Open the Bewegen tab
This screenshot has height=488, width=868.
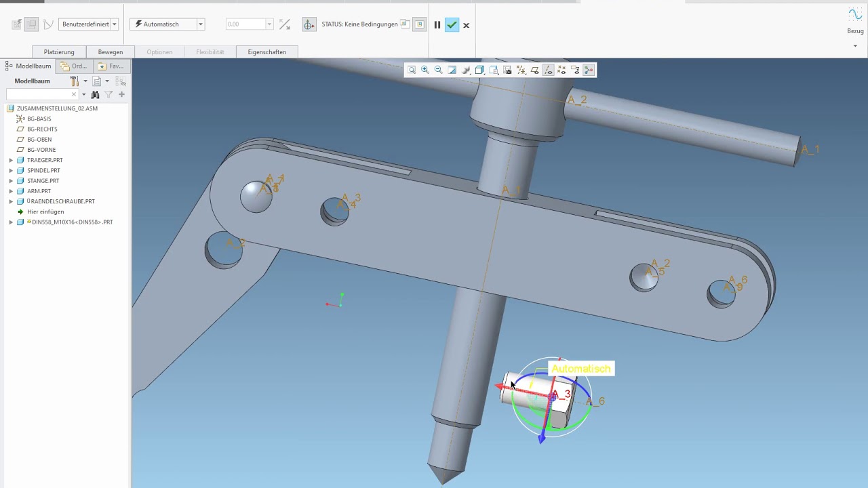coord(111,52)
